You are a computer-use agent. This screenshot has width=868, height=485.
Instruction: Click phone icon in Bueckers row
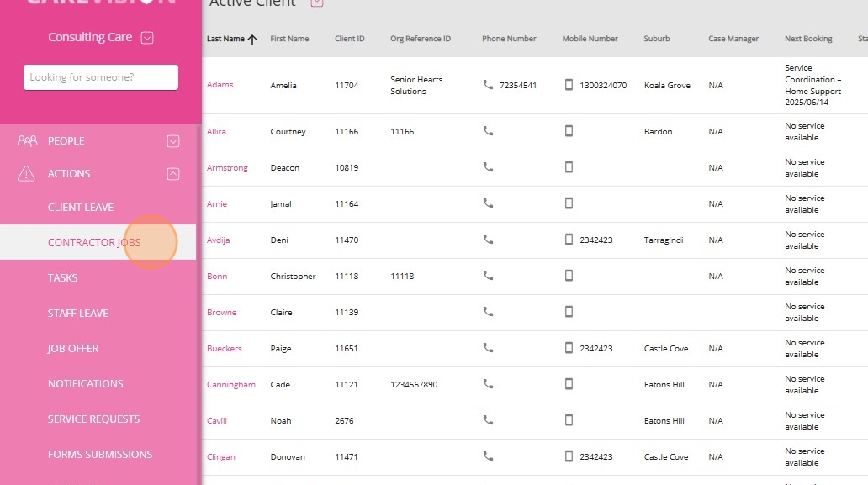tap(488, 348)
